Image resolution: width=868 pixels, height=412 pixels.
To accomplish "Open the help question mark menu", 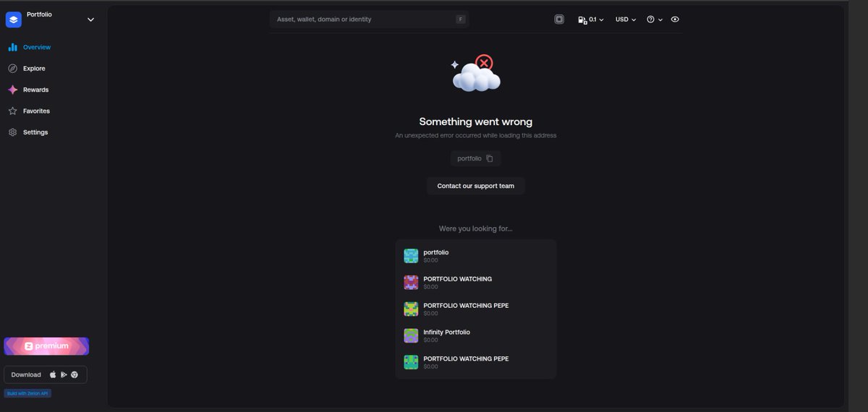I will pyautogui.click(x=655, y=20).
